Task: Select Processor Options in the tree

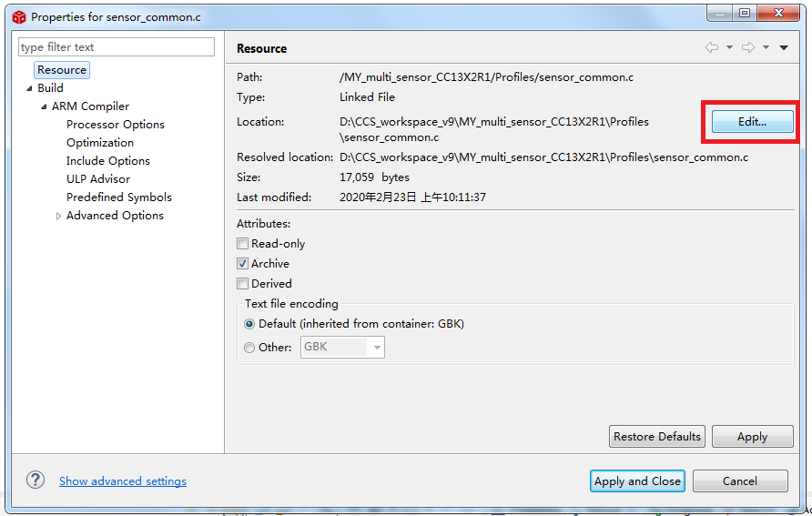Action: pyautogui.click(x=116, y=125)
